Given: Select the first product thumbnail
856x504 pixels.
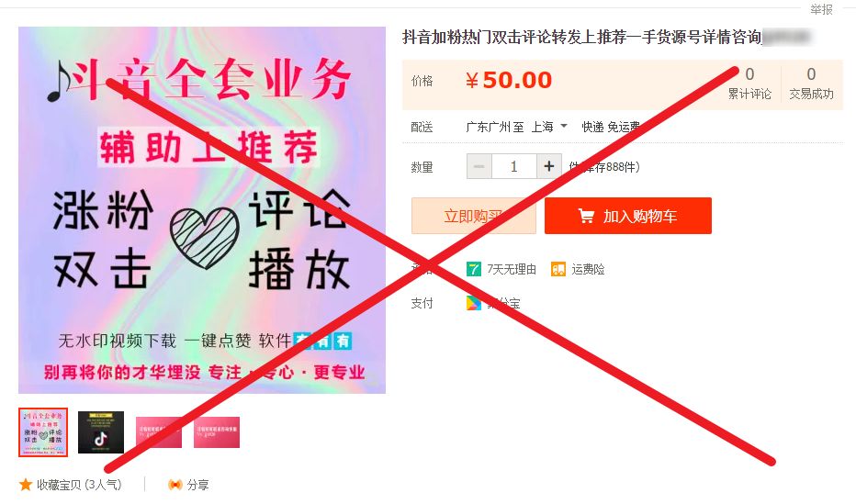Looking at the screenshot, I should coord(43,432).
